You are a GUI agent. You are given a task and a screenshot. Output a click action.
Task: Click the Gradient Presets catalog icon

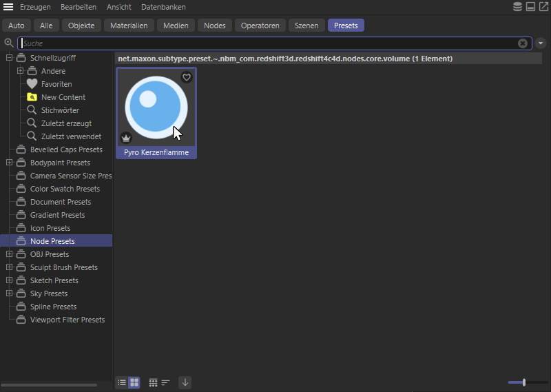[21, 215]
